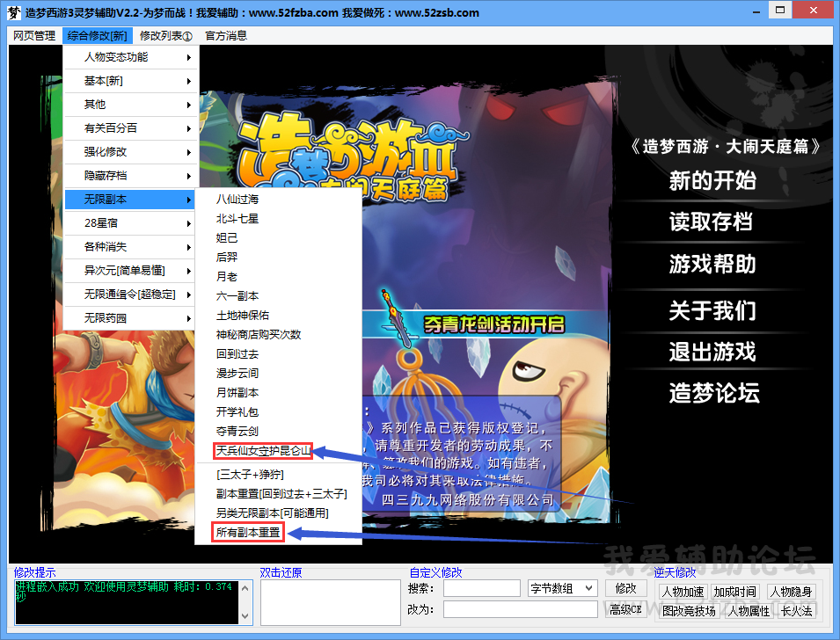Expand the 各种消失 submenu
Image resolution: width=840 pixels, height=640 pixels.
(x=131, y=247)
